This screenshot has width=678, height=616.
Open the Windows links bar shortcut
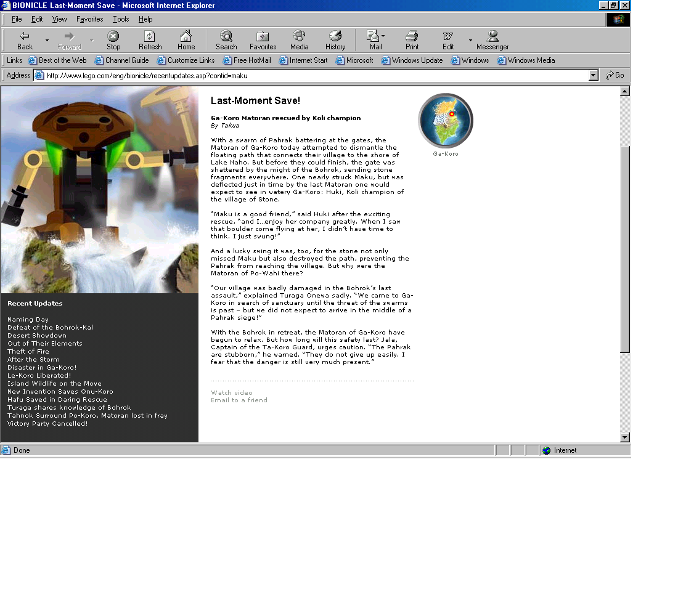pos(470,60)
